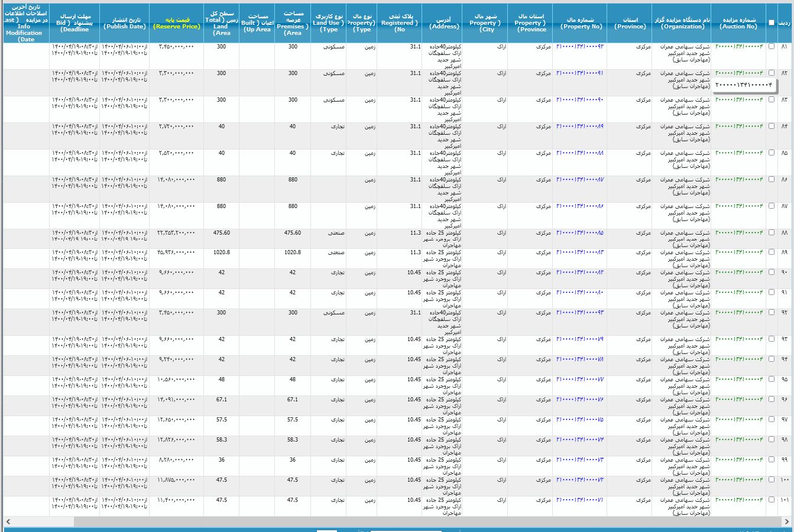The image size is (794, 532).
Task: Open property number ending 71 in row 101
Action: pos(580,500)
